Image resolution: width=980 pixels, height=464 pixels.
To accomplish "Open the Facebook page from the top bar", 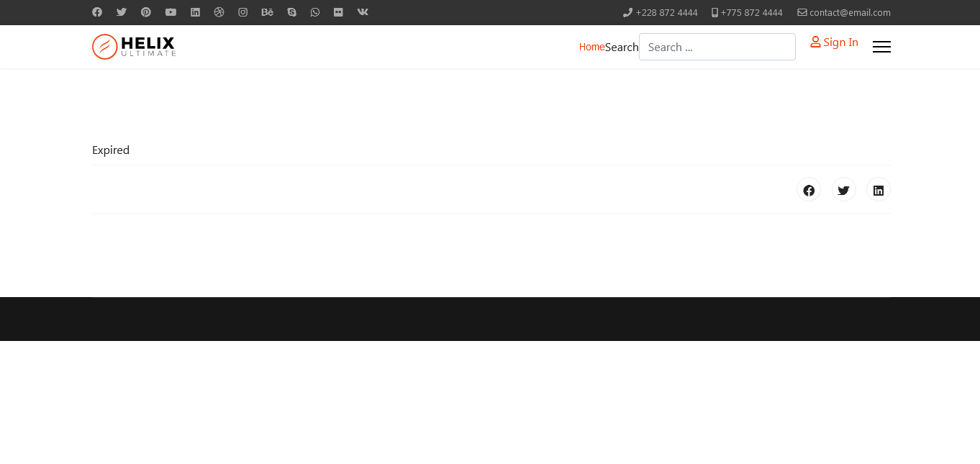I will coord(97,12).
